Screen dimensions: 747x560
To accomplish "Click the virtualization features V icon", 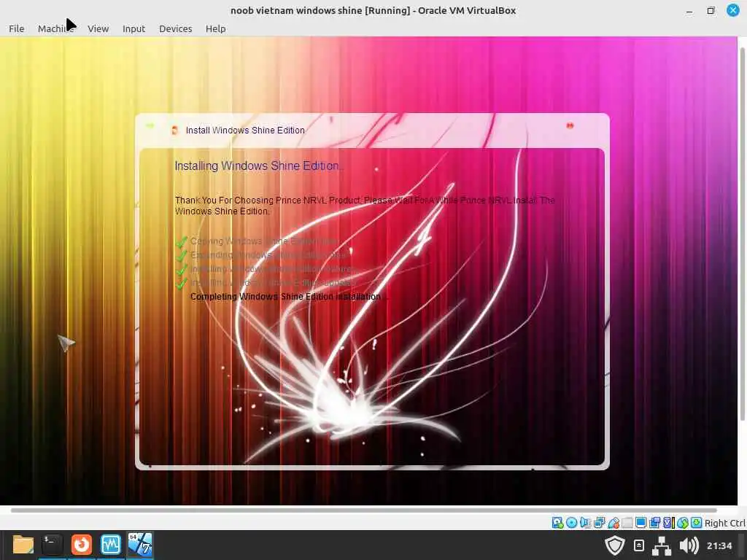I will pyautogui.click(x=668, y=523).
